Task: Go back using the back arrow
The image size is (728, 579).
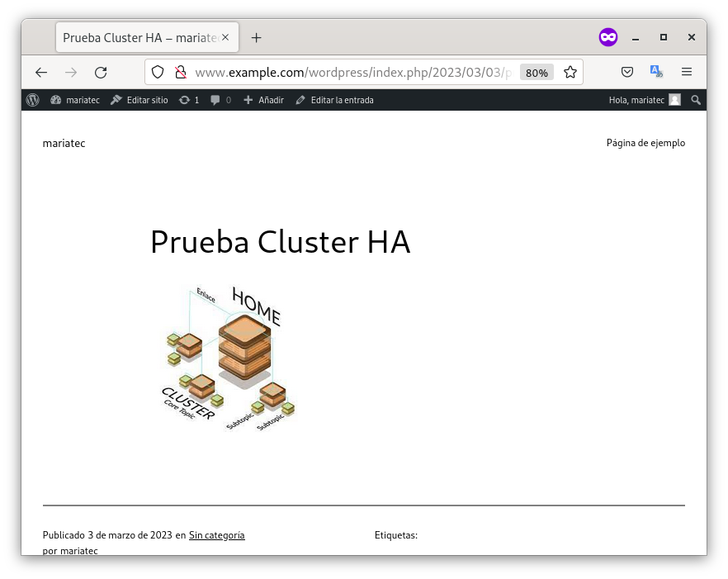Action: pos(41,73)
